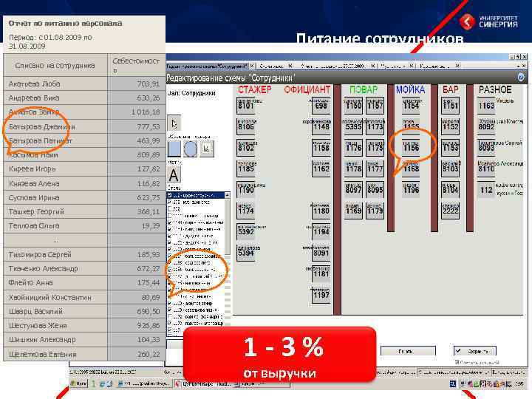Select table 1194 in the waiter column
The image size is (532, 399).
pyautogui.click(x=321, y=232)
